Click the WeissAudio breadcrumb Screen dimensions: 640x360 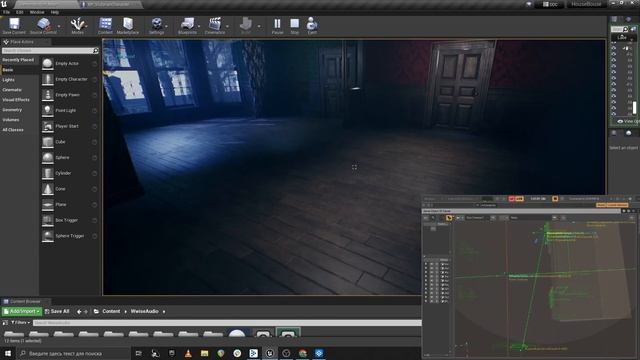point(144,311)
